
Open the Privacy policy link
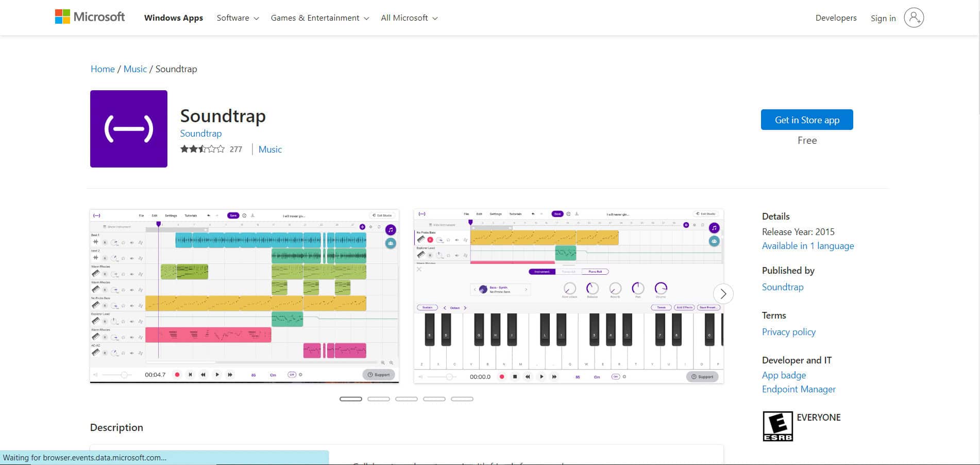788,332
